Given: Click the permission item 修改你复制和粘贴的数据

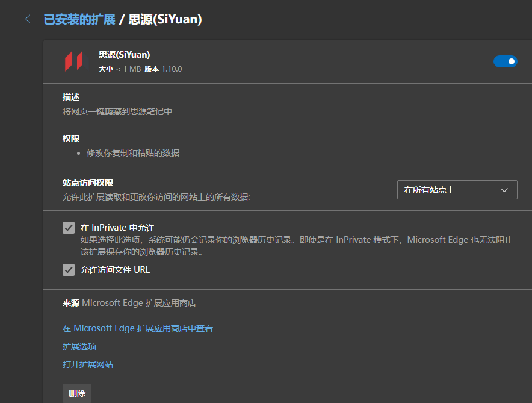Looking at the screenshot, I should (x=133, y=153).
